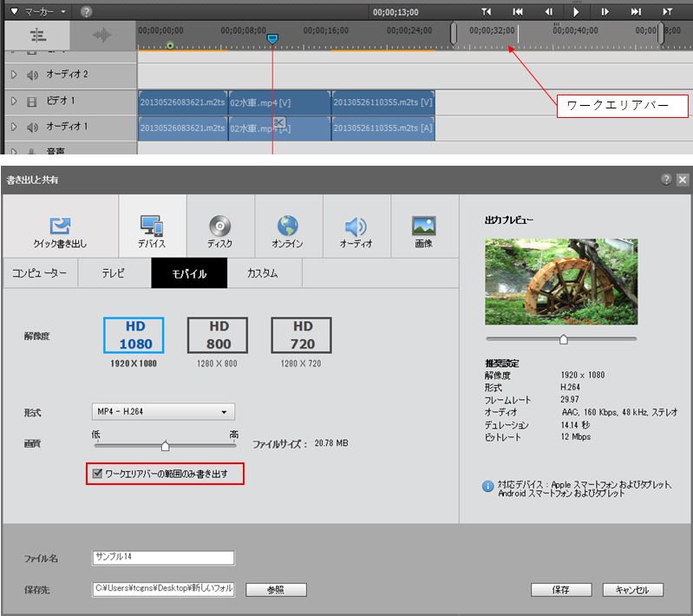The height and width of the screenshot is (616, 693).
Task: Expand the オーディオ 2 track
Action: coord(14,75)
